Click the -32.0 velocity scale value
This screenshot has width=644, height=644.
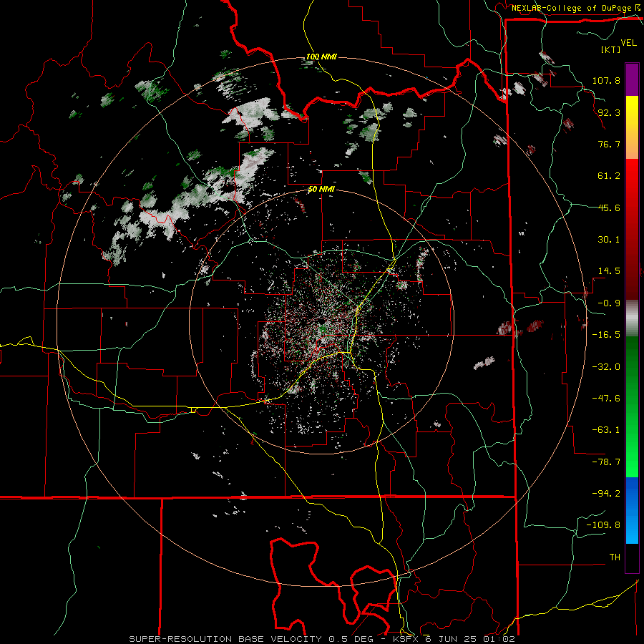click(x=606, y=367)
